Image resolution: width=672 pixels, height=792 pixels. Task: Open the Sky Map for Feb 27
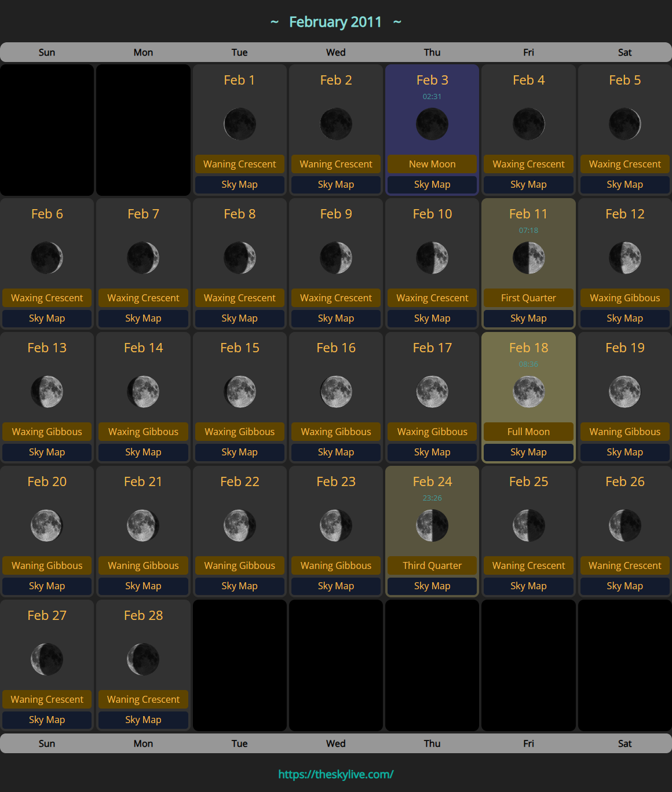[47, 720]
